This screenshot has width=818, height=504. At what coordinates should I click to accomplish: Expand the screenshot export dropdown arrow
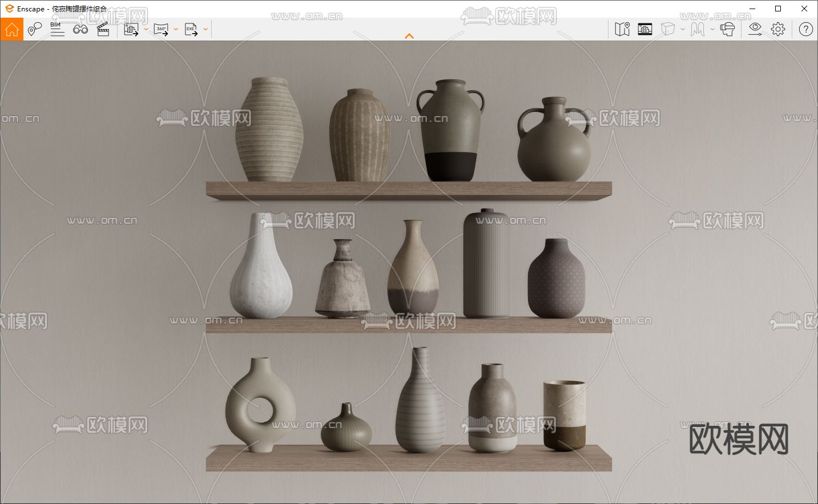pyautogui.click(x=146, y=29)
